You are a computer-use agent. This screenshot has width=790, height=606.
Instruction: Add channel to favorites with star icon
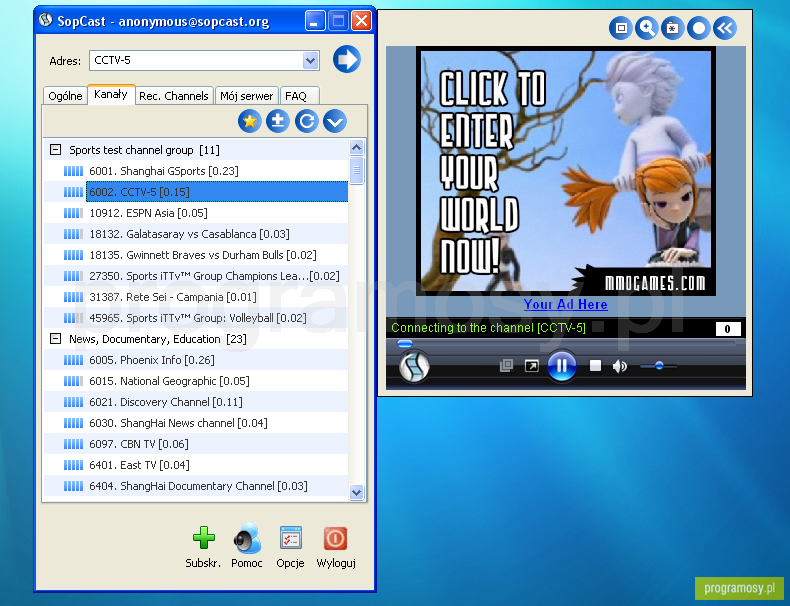pyautogui.click(x=249, y=121)
